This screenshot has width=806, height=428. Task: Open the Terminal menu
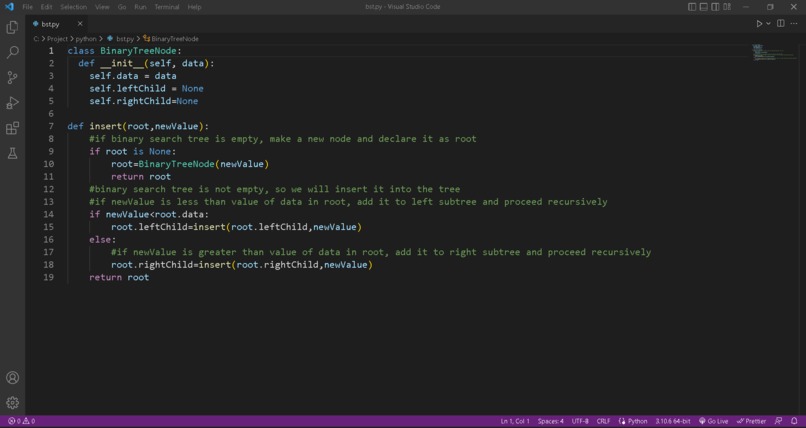167,7
